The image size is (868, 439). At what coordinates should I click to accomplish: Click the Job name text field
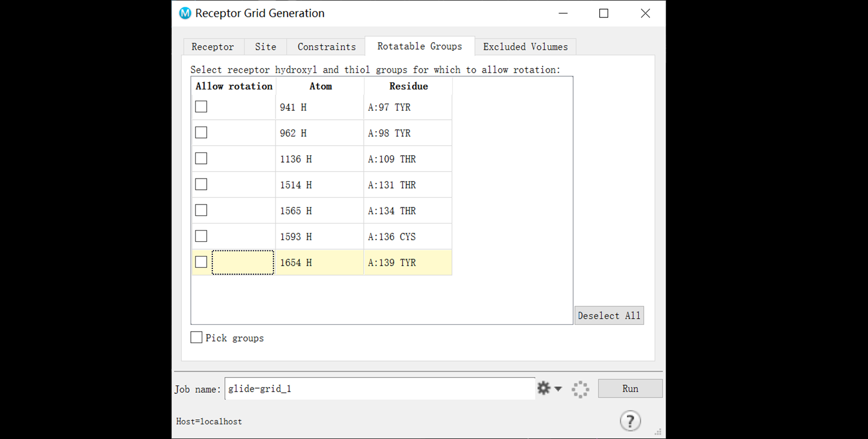(x=380, y=389)
